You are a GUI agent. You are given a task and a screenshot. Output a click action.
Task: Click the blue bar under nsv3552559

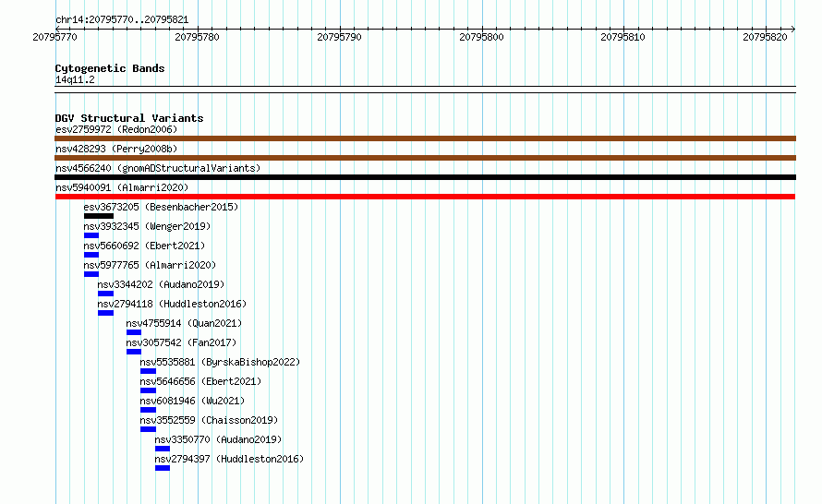(148, 429)
